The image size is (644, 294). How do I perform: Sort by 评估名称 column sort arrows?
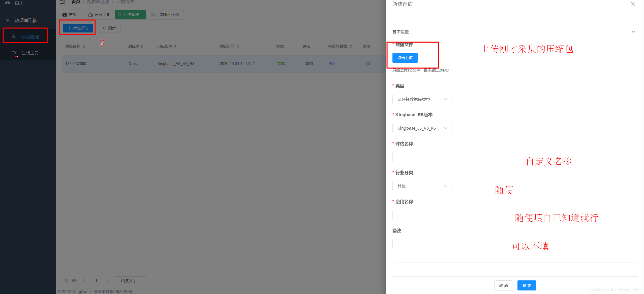(84, 46)
